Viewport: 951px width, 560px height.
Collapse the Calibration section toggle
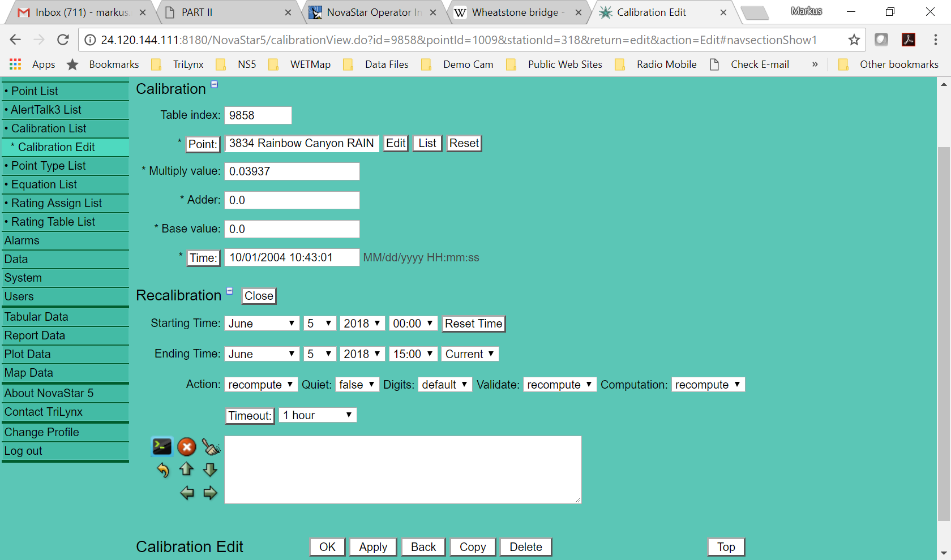[x=215, y=84]
